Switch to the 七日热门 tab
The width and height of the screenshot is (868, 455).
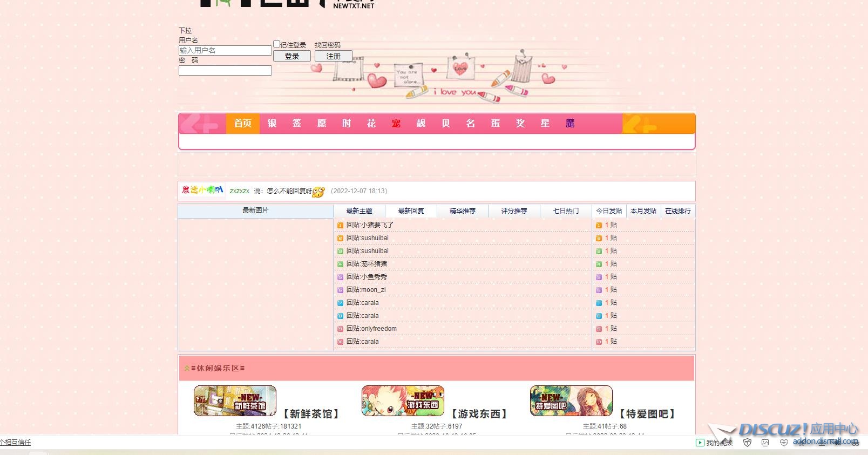[566, 211]
